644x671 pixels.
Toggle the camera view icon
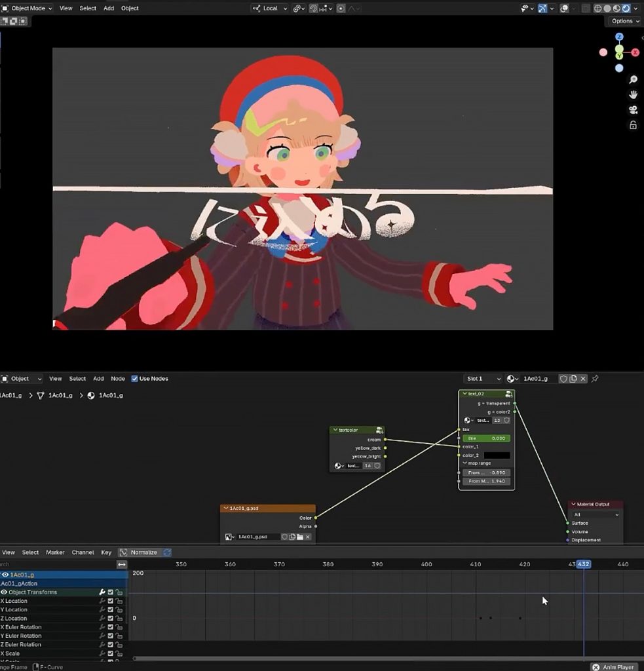coord(633,109)
